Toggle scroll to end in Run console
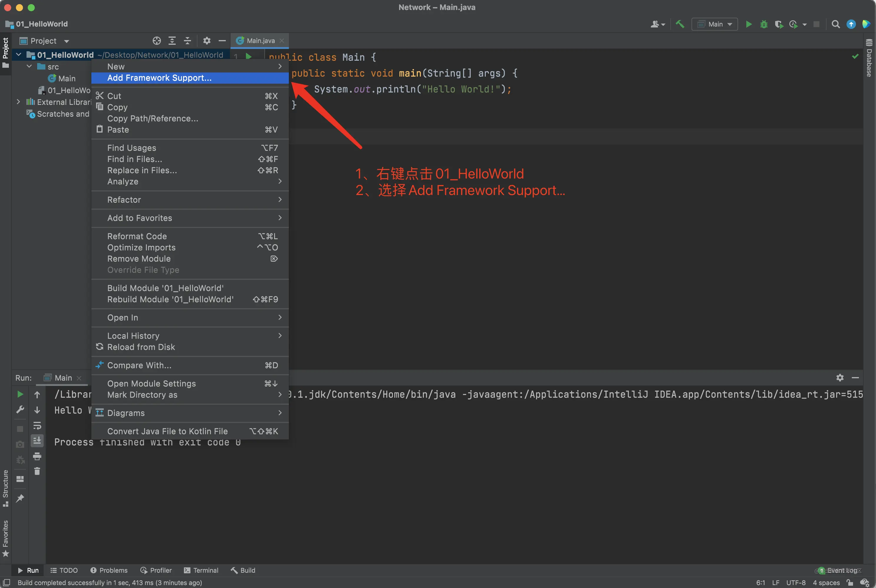Viewport: 876px width, 588px height. click(37, 441)
